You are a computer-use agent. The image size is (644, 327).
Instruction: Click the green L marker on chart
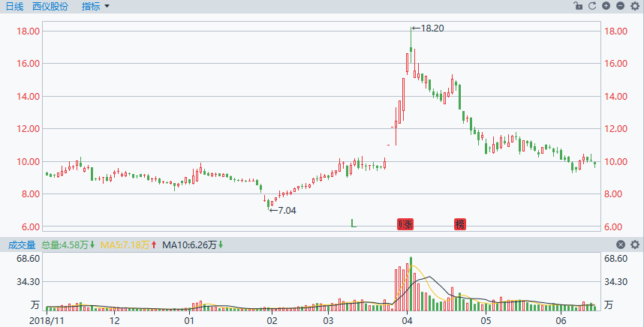click(x=354, y=223)
